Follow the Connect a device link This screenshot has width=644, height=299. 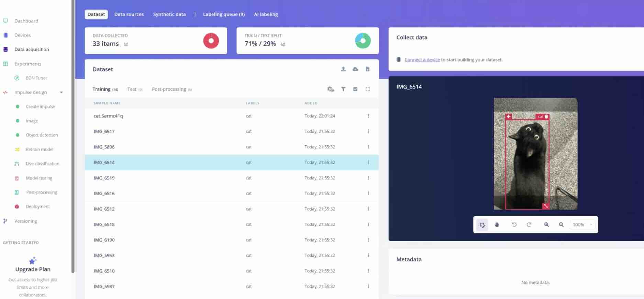422,60
